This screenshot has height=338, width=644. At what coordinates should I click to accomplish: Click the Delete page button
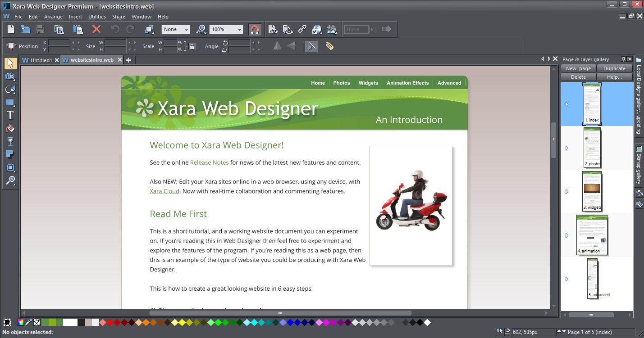579,77
